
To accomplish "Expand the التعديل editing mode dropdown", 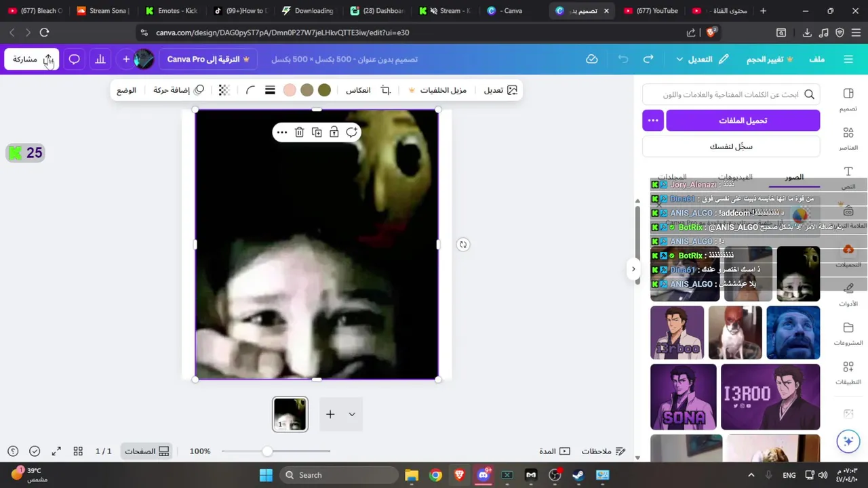I will tap(702, 59).
